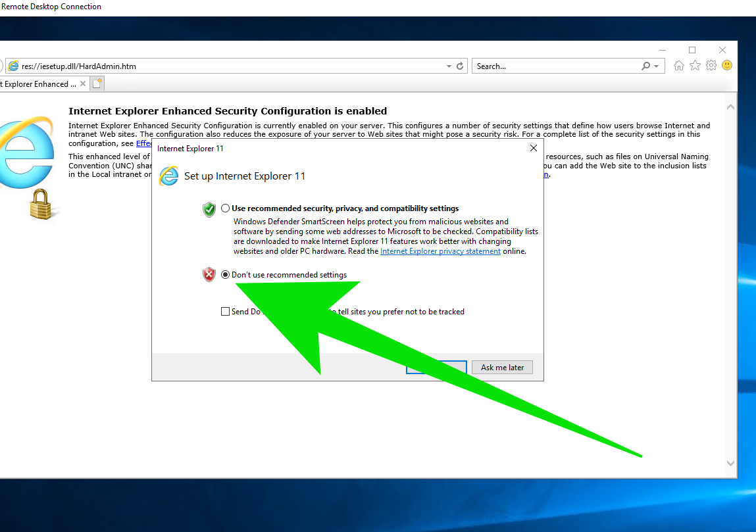Image resolution: width=756 pixels, height=532 pixels.
Task: Click the magnifier search icon in search box
Action: coord(645,66)
